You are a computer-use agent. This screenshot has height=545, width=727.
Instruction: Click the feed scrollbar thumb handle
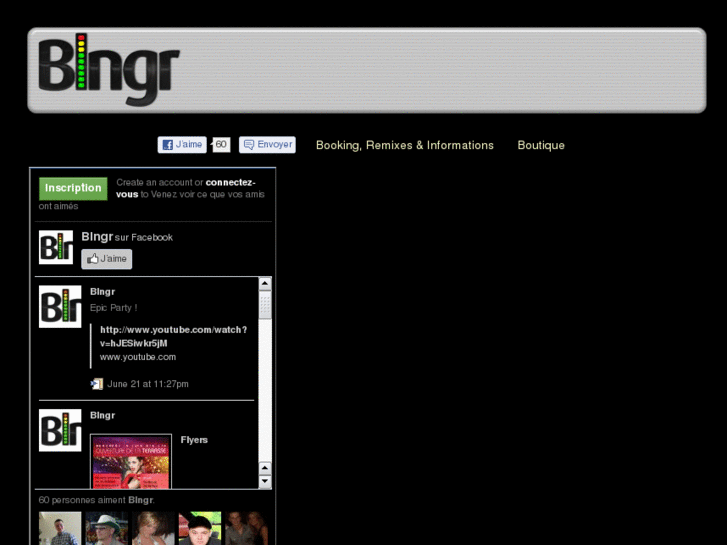click(x=265, y=305)
